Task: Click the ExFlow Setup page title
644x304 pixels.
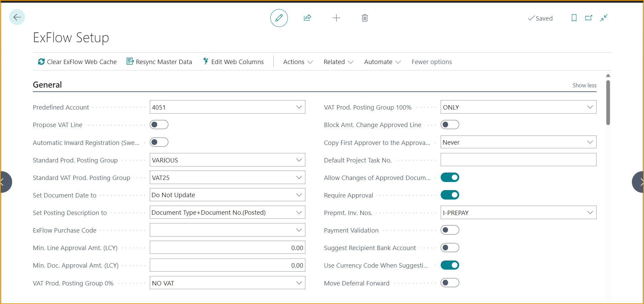Action: 71,37
